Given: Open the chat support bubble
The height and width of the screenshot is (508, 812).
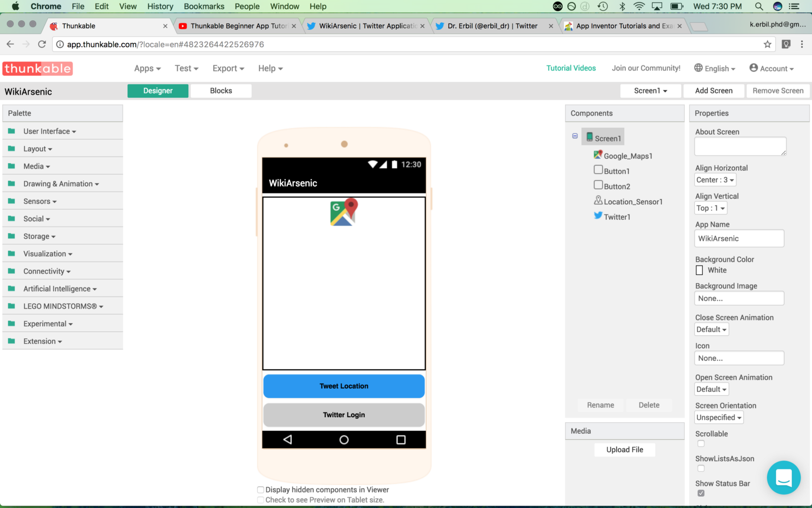Looking at the screenshot, I should (x=784, y=478).
